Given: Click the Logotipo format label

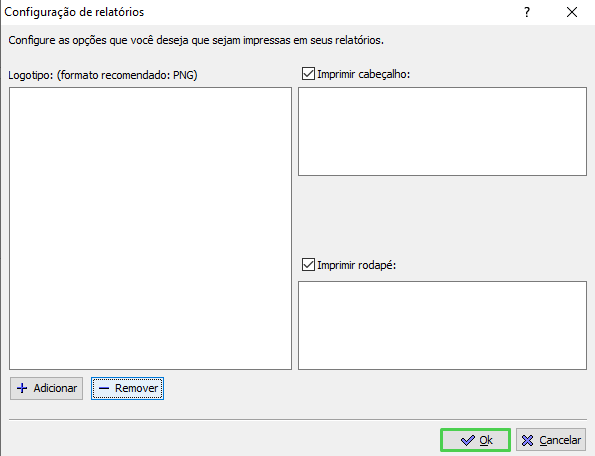Looking at the screenshot, I should (103, 75).
